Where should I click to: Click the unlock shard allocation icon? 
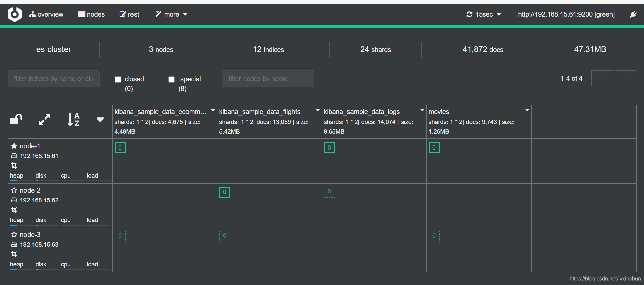16,119
